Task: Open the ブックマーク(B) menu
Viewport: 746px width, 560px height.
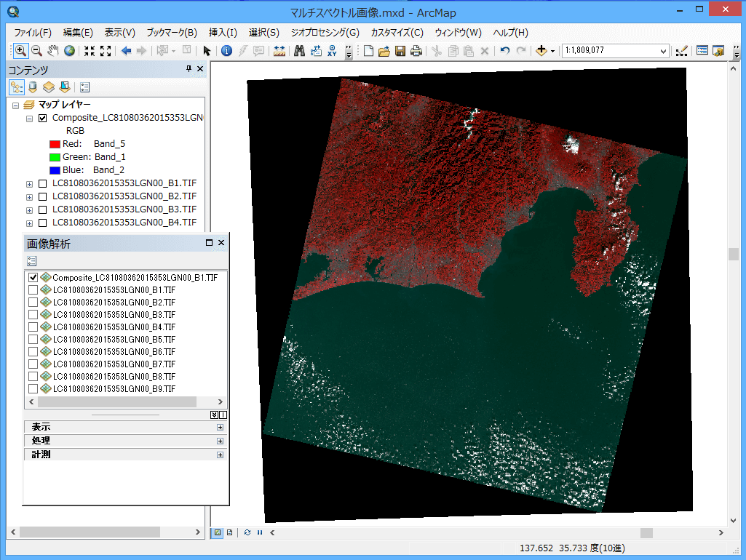Action: click(172, 33)
